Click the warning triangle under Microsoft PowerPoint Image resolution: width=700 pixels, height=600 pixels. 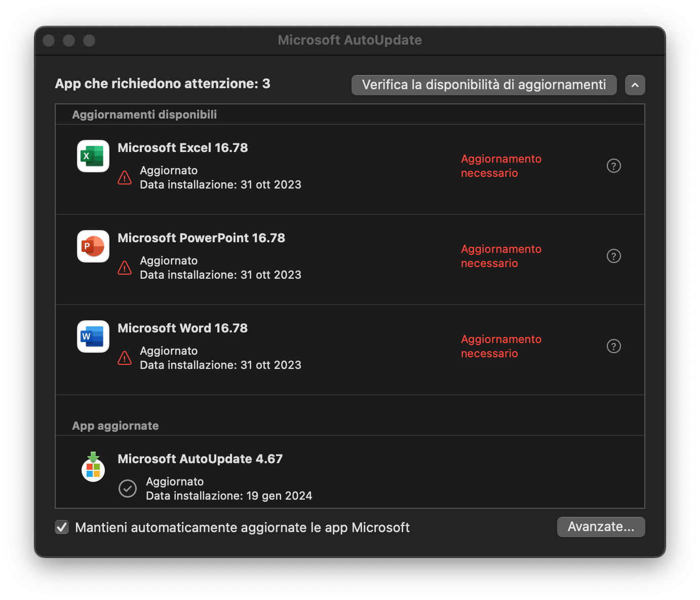pos(125,268)
